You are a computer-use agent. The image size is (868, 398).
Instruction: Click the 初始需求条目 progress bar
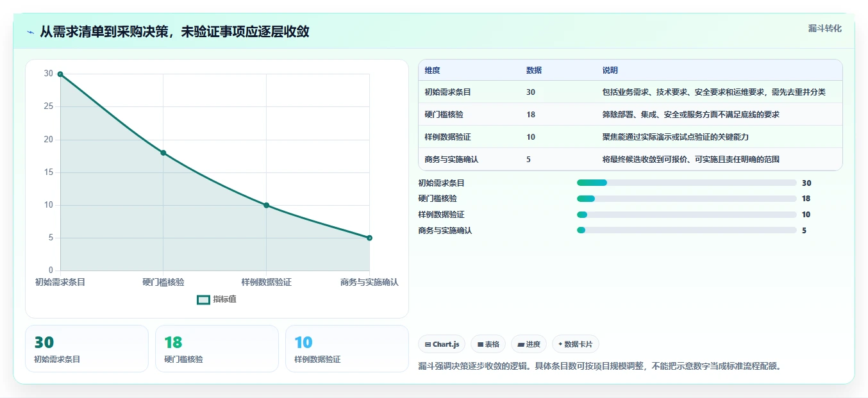687,183
